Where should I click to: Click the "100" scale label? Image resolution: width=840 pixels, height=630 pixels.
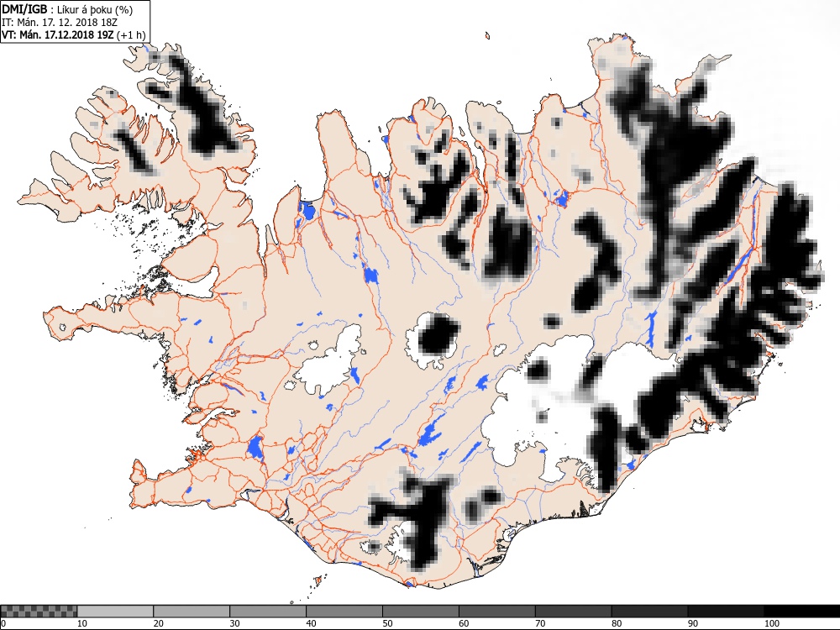pos(772,623)
